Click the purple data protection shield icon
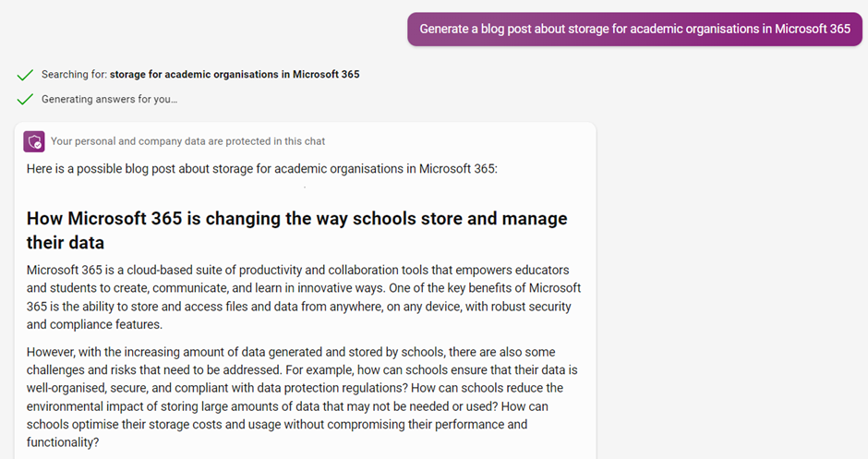Image resolution: width=868 pixels, height=459 pixels. pyautogui.click(x=34, y=141)
